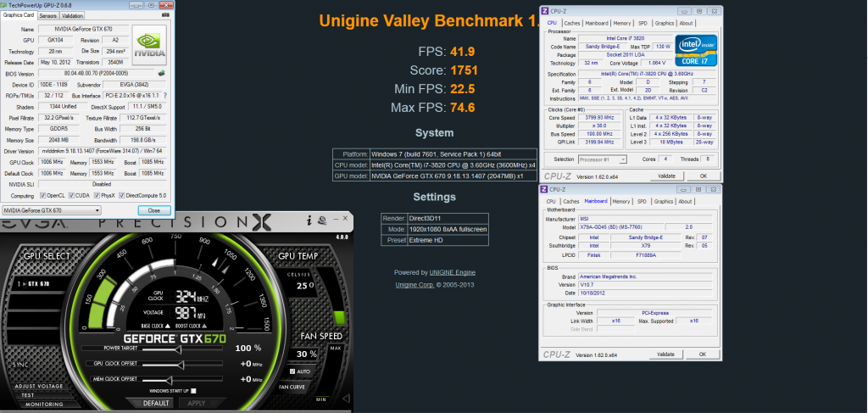The image size is (868, 413).
Task: Enable the Windows Start Up checkbox
Action: coord(192,391)
